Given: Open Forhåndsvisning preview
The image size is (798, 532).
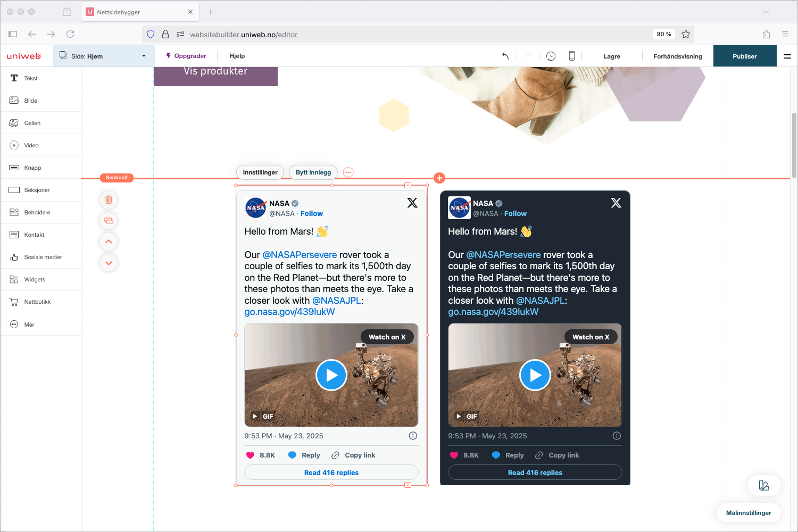Looking at the screenshot, I should click(x=678, y=56).
